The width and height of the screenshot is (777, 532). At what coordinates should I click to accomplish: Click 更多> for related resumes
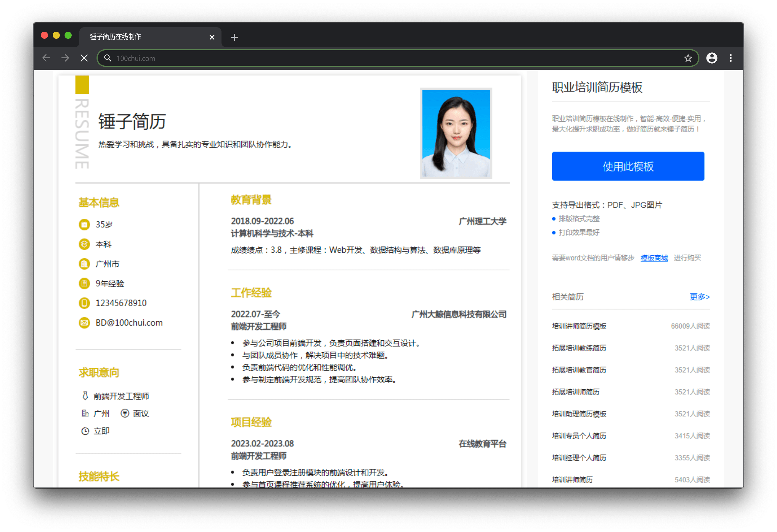point(699,297)
